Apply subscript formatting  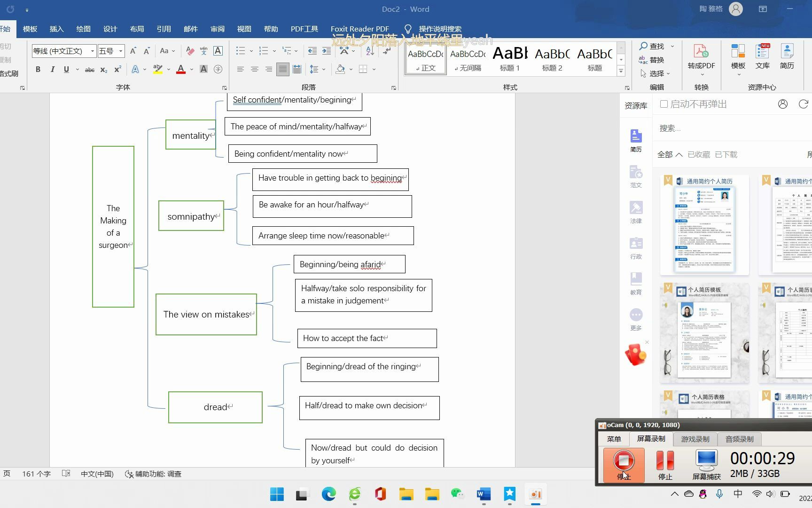pos(104,70)
